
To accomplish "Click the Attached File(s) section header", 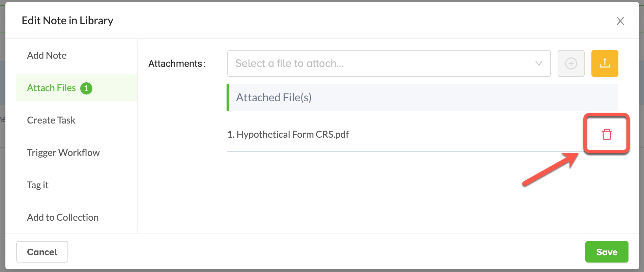I will click(422, 97).
